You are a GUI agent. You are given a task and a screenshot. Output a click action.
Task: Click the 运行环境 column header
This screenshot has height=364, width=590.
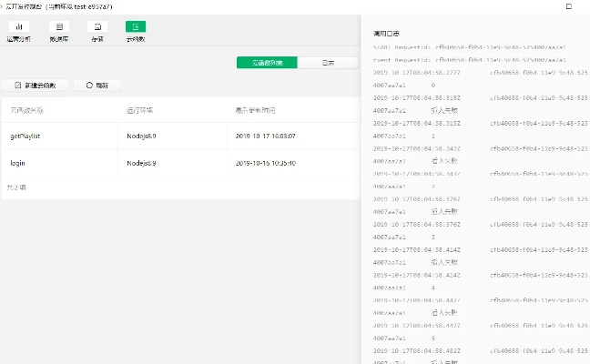[139, 110]
